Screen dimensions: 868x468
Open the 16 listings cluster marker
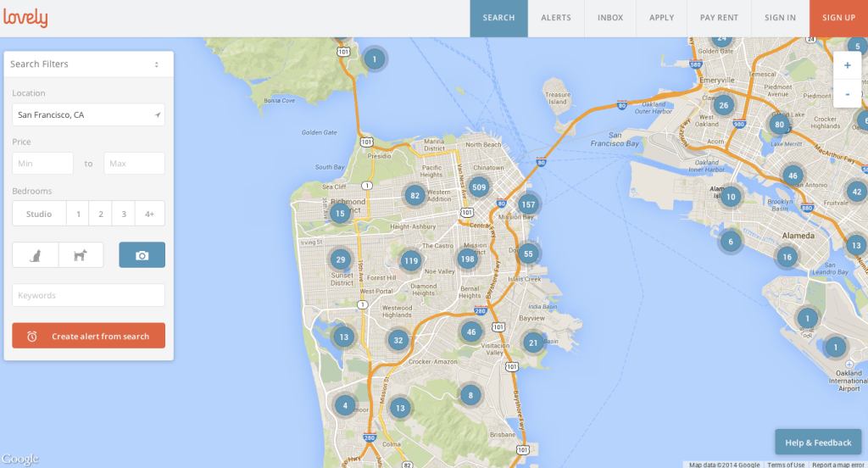click(x=787, y=256)
